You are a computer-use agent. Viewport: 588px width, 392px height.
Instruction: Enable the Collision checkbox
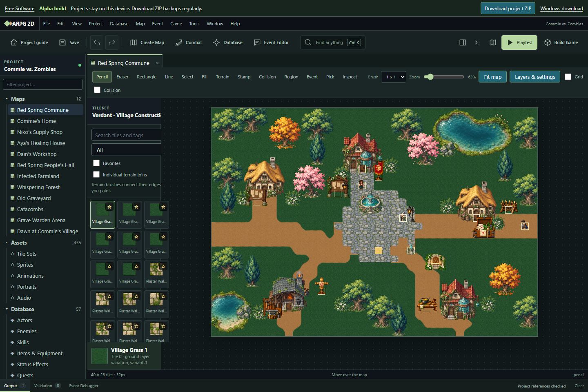click(x=97, y=90)
